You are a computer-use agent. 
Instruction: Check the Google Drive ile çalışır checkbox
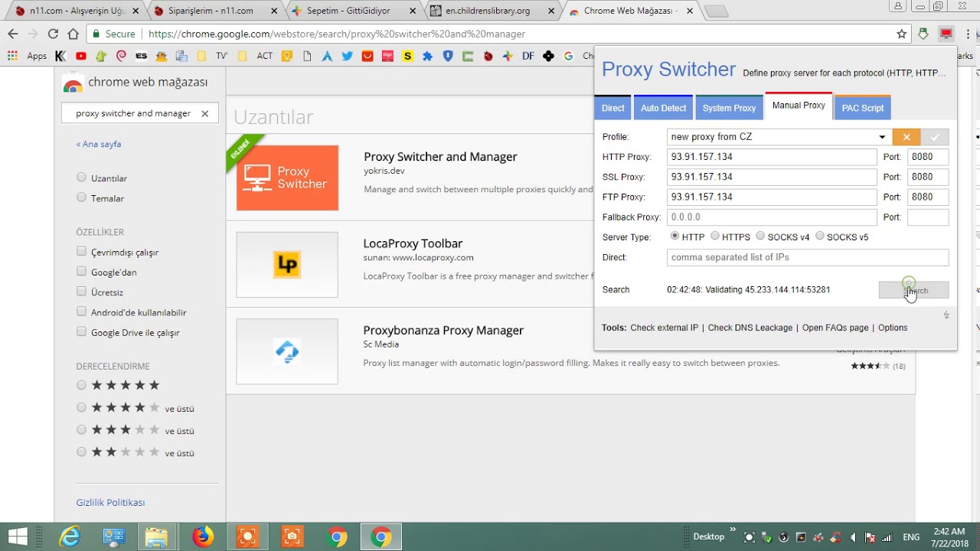click(x=81, y=331)
